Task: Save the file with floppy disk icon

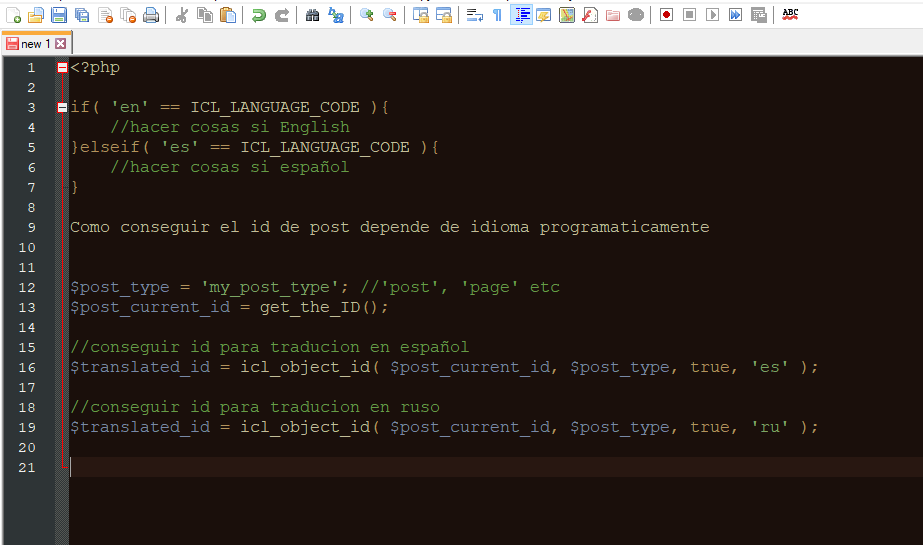Action: pos(59,15)
